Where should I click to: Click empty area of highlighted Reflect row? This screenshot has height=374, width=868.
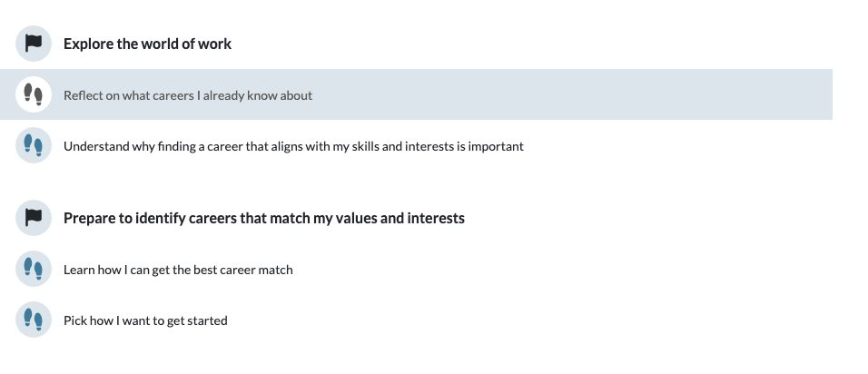[590, 94]
